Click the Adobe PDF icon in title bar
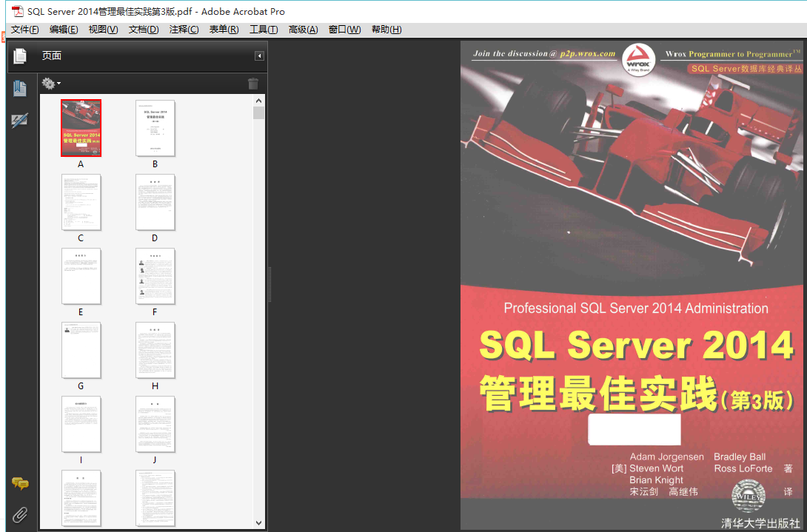This screenshot has width=807, height=532. click(18, 11)
